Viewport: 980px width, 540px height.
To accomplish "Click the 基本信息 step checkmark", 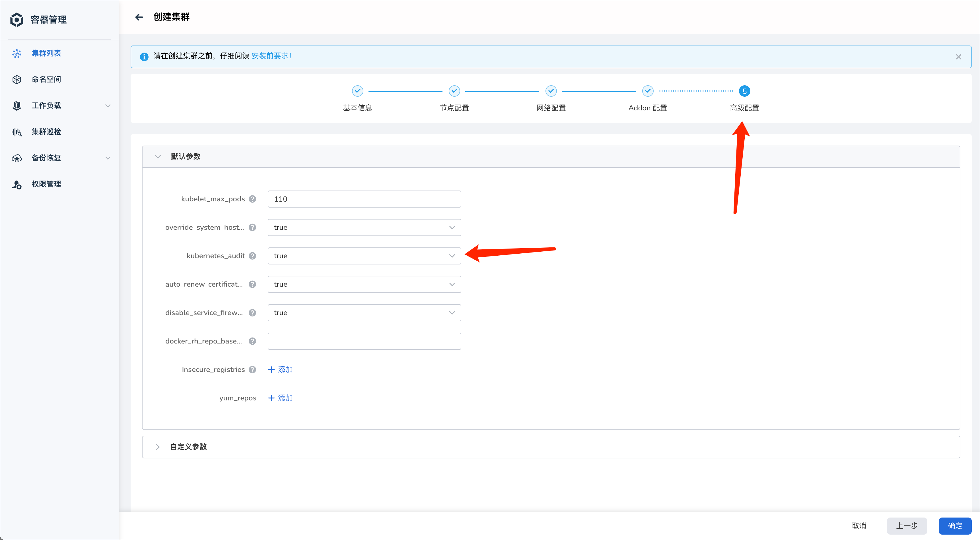I will [x=357, y=91].
